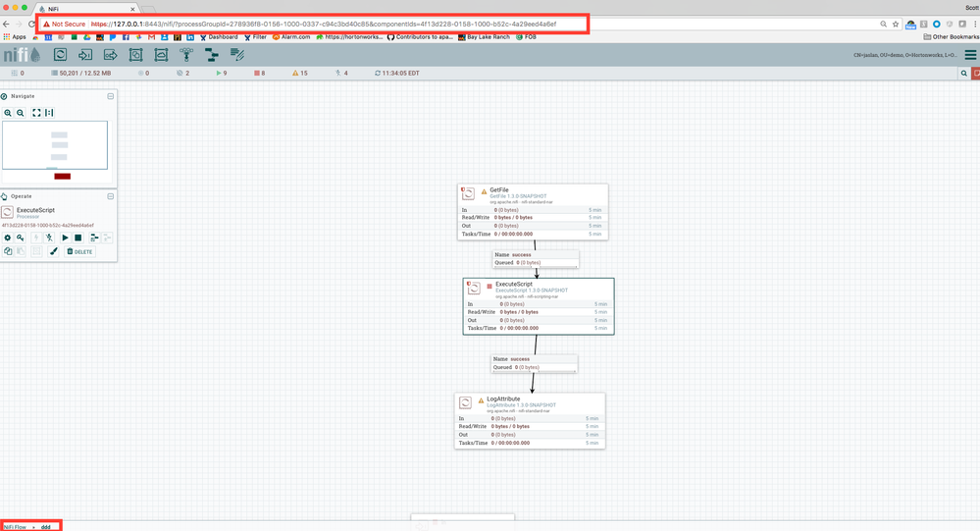Open the Apps bookmark
The image size is (980, 531).
(x=15, y=37)
